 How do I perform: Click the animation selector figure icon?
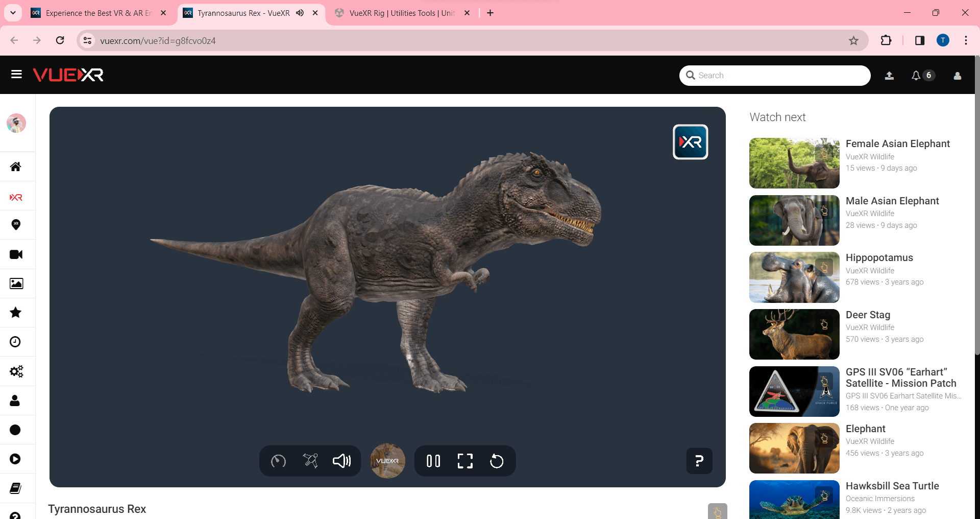[310, 461]
